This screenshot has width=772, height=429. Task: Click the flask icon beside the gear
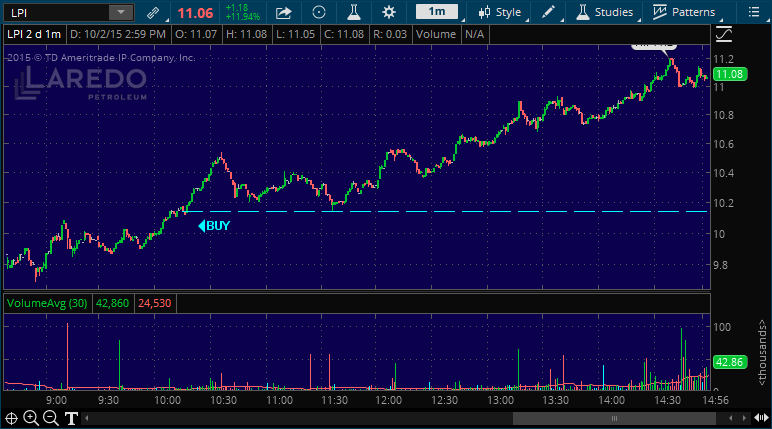(353, 13)
